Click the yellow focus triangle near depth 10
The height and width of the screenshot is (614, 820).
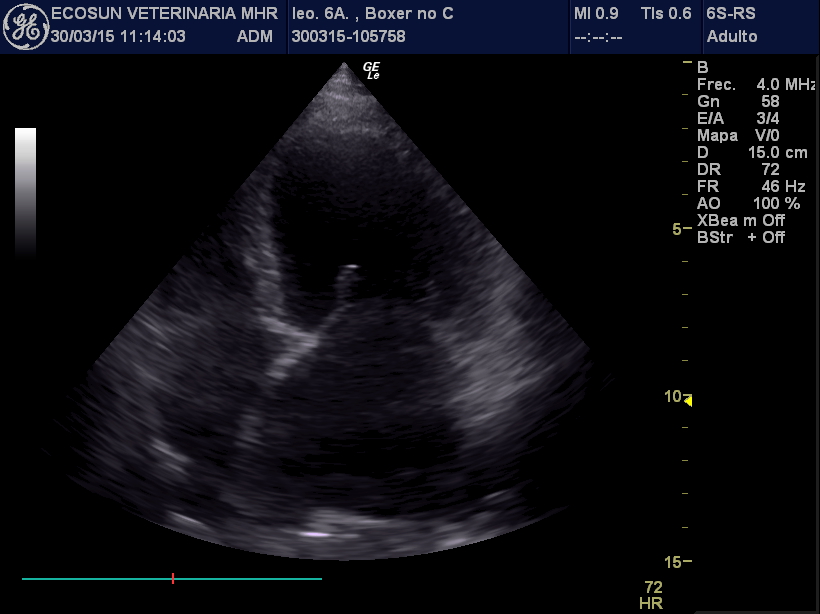pyautogui.click(x=687, y=401)
